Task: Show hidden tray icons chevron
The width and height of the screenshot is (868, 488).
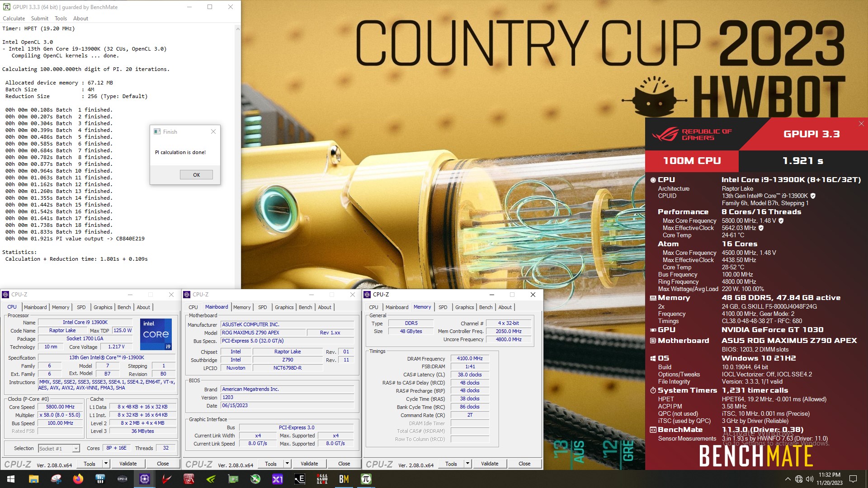Action: point(788,479)
